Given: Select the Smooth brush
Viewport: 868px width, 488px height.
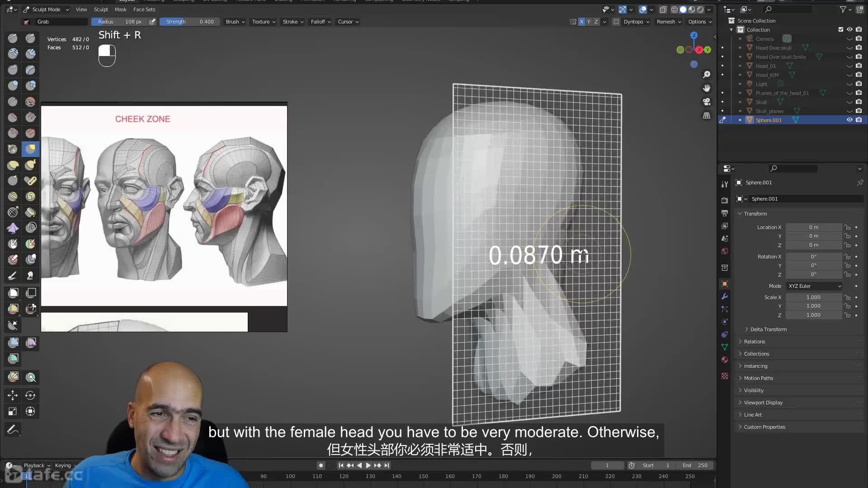Looking at the screenshot, I should pyautogui.click(x=30, y=102).
